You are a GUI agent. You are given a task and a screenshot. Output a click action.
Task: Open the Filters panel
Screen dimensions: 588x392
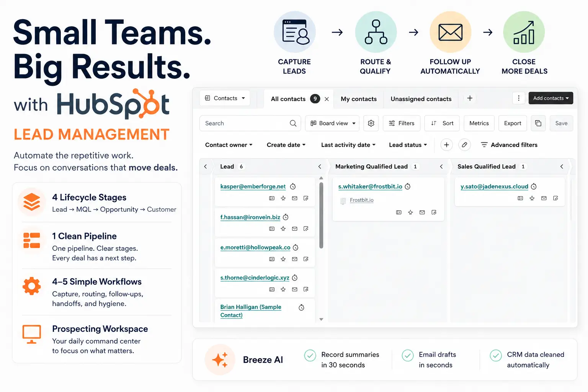pos(402,123)
